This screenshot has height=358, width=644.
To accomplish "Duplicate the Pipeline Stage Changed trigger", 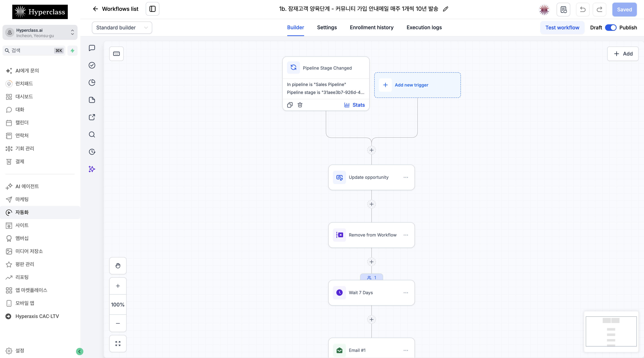I will coord(290,105).
